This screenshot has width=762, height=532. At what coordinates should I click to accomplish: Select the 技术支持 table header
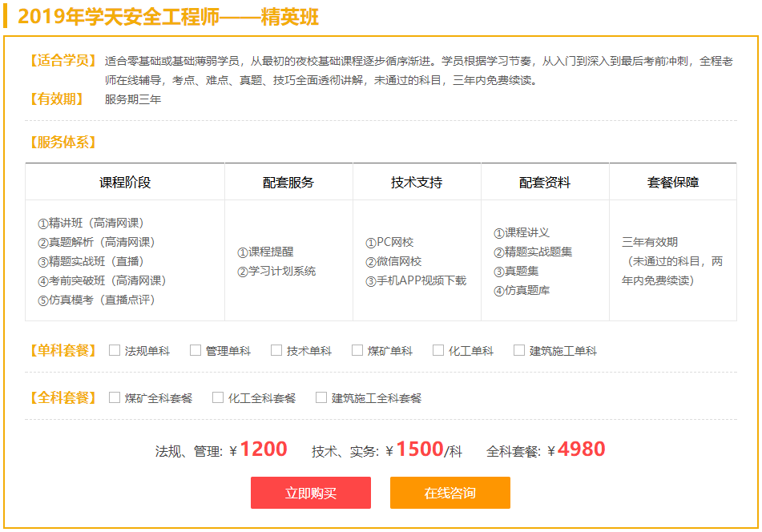tap(417, 183)
